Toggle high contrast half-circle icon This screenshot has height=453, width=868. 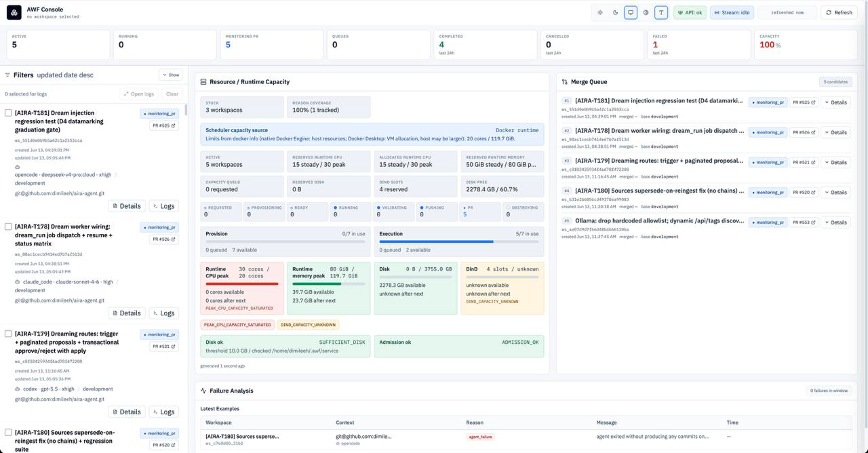click(x=646, y=12)
